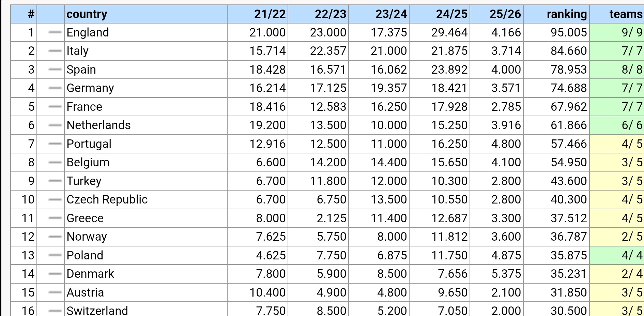Click the England trend dash icon
This screenshot has width=644, height=316.
coord(55,32)
